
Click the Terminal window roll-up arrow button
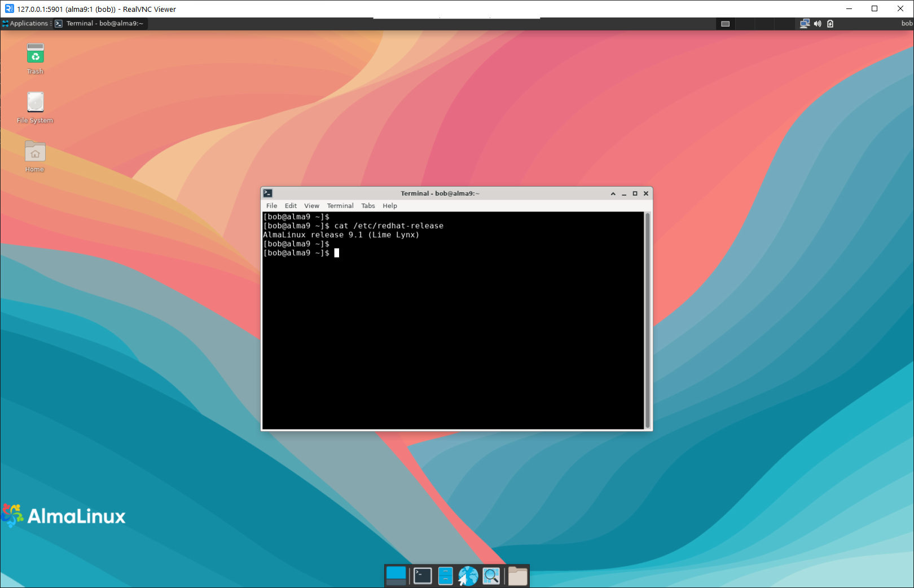613,193
